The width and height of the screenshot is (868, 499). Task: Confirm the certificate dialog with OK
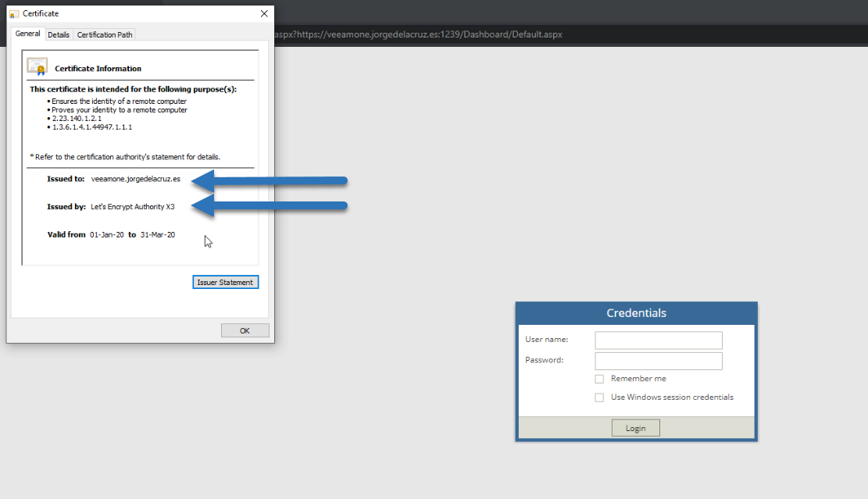245,330
